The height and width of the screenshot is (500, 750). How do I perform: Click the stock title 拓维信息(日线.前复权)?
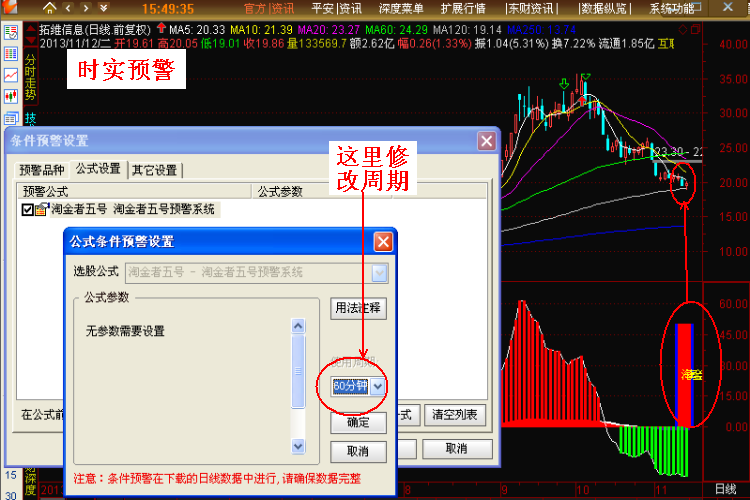(95, 30)
